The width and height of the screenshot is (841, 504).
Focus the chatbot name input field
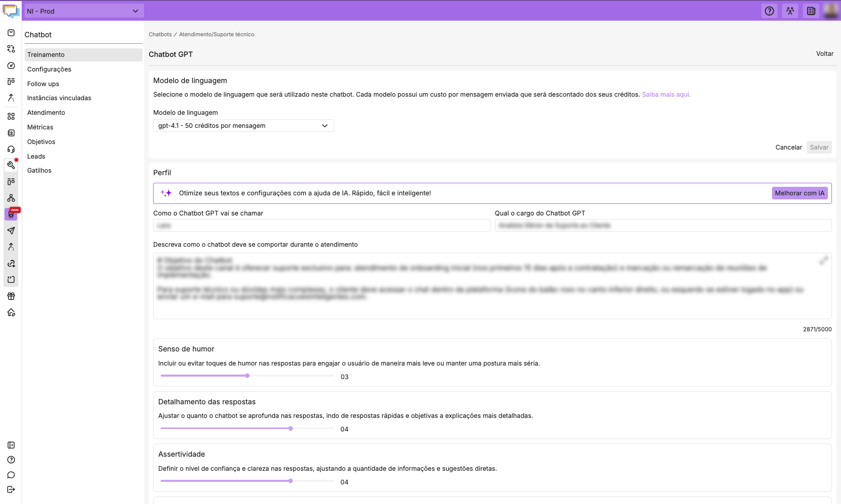[321, 226]
